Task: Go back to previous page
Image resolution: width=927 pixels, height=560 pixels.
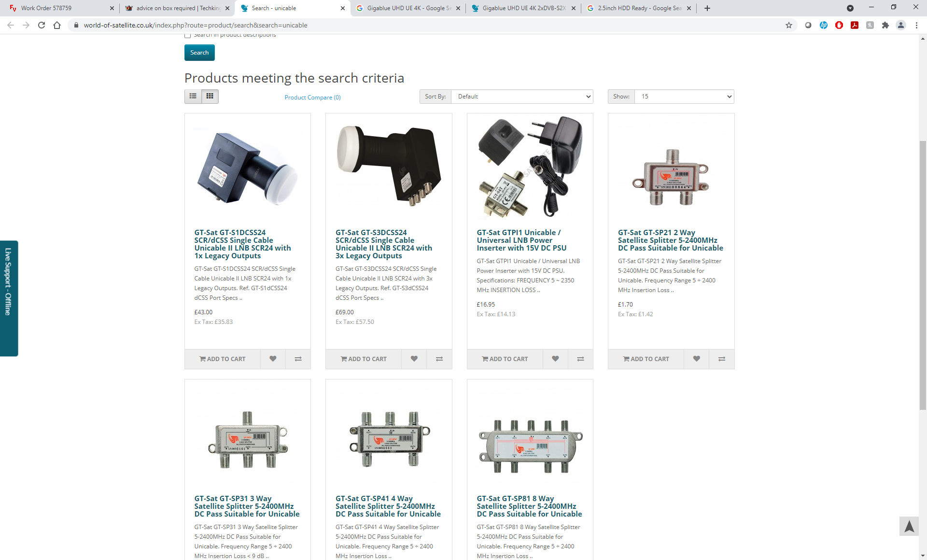Action: click(x=11, y=25)
